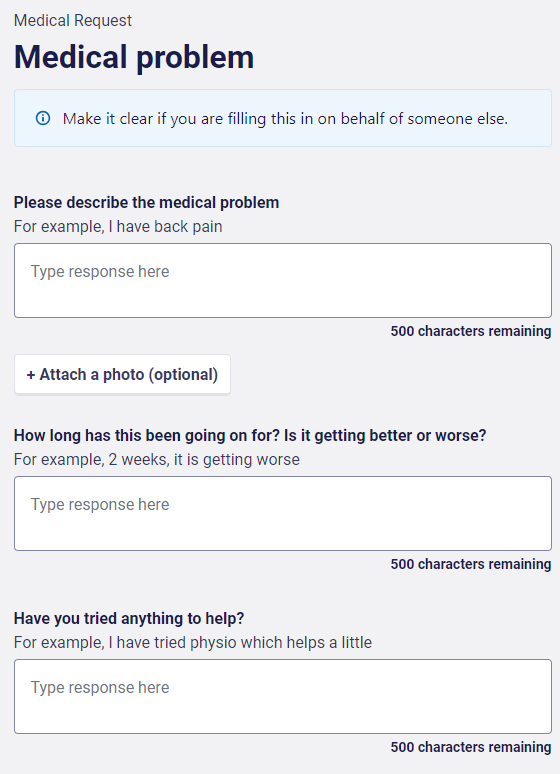Select the how long going on text field
The width and height of the screenshot is (560, 774).
pos(283,513)
